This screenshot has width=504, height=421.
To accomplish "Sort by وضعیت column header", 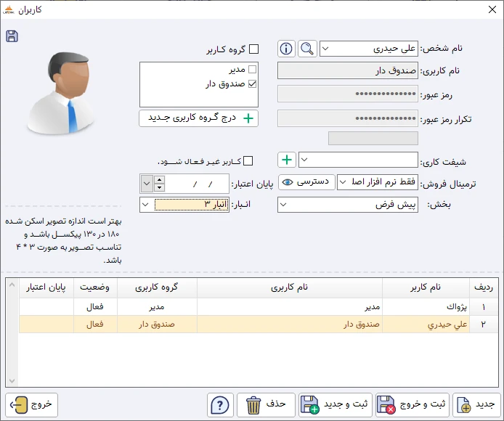I will coord(95,287).
